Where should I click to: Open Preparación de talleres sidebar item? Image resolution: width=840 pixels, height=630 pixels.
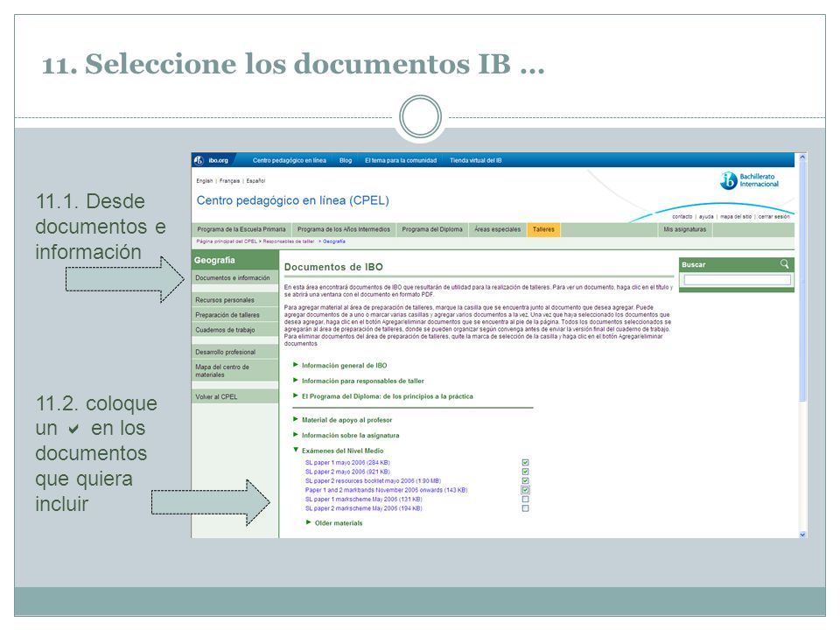(235, 315)
